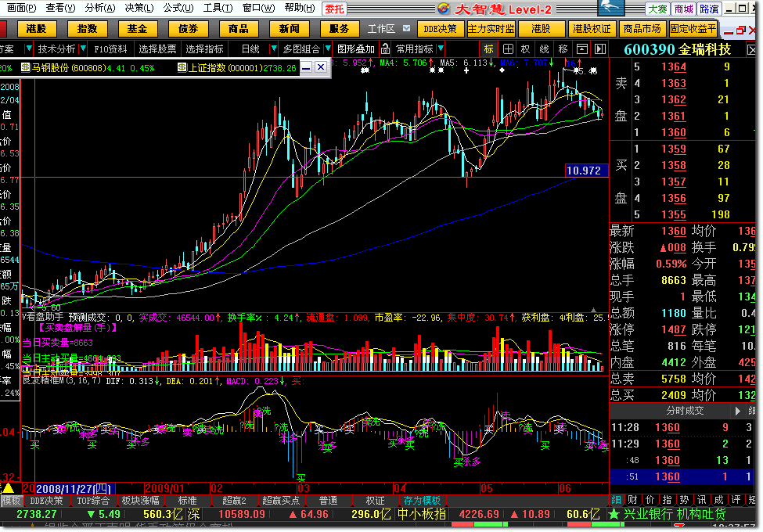Click 选择指标 in the toolbar
The width and height of the screenshot is (763, 532).
[205, 49]
